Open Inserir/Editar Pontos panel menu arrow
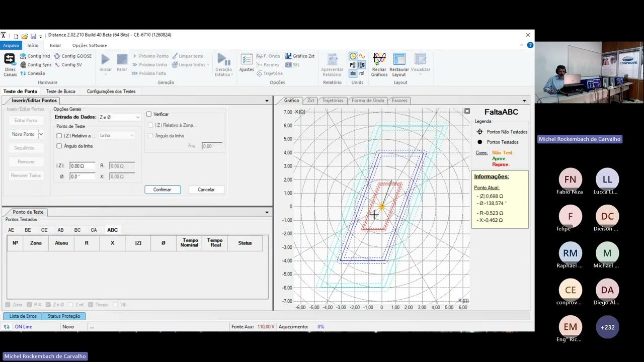 [x=267, y=101]
